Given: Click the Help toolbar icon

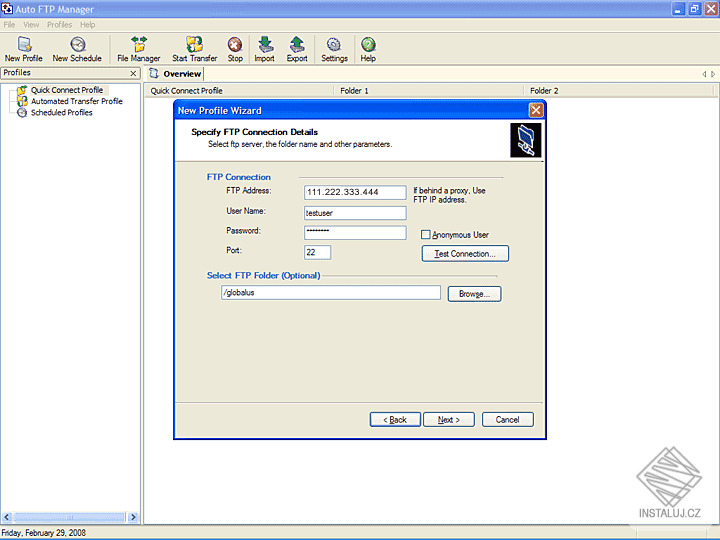Looking at the screenshot, I should (x=368, y=45).
